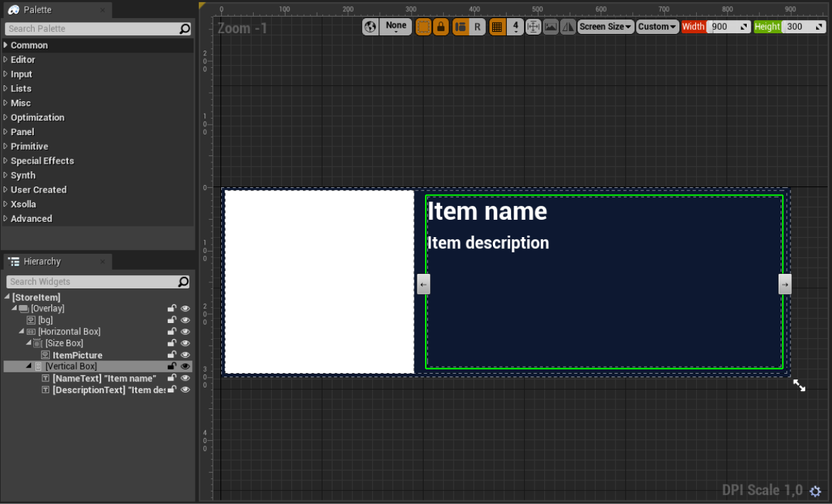The height and width of the screenshot is (504, 832).
Task: Click the localization globe icon in viewport toolbar
Action: click(x=370, y=27)
